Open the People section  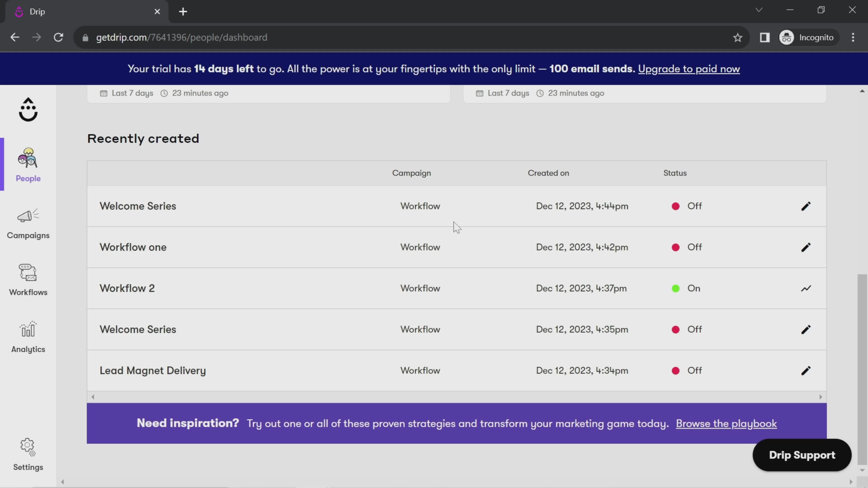pyautogui.click(x=28, y=164)
